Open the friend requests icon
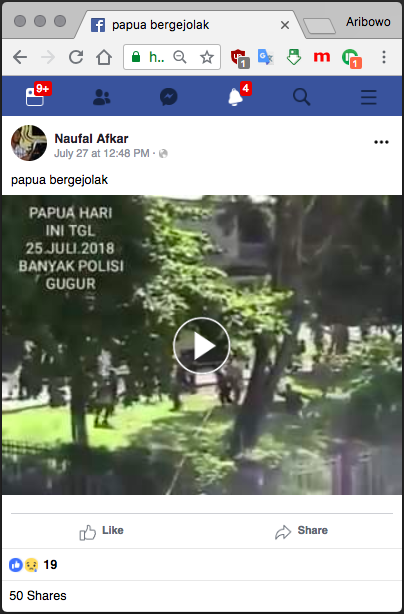Viewport: 404px width, 614px height. coord(102,97)
